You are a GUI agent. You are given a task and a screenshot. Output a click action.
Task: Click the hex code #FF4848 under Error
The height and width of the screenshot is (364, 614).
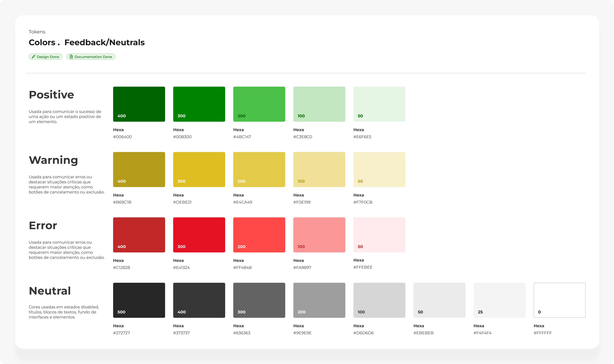[242, 268]
